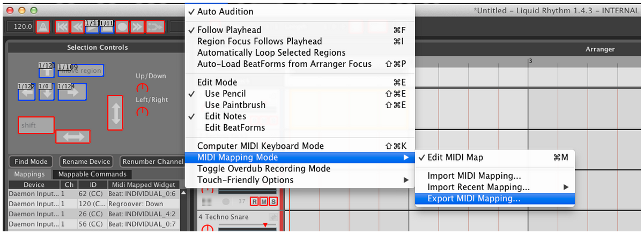644x234 pixels.
Task: Choose Computer MIDI Keyboard Mode
Action: click(300, 146)
